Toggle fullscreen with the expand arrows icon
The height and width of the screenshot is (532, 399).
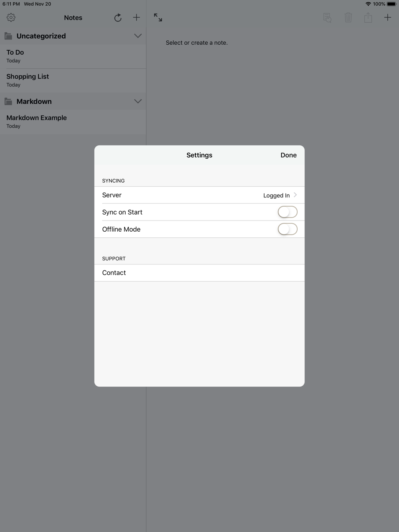(158, 18)
